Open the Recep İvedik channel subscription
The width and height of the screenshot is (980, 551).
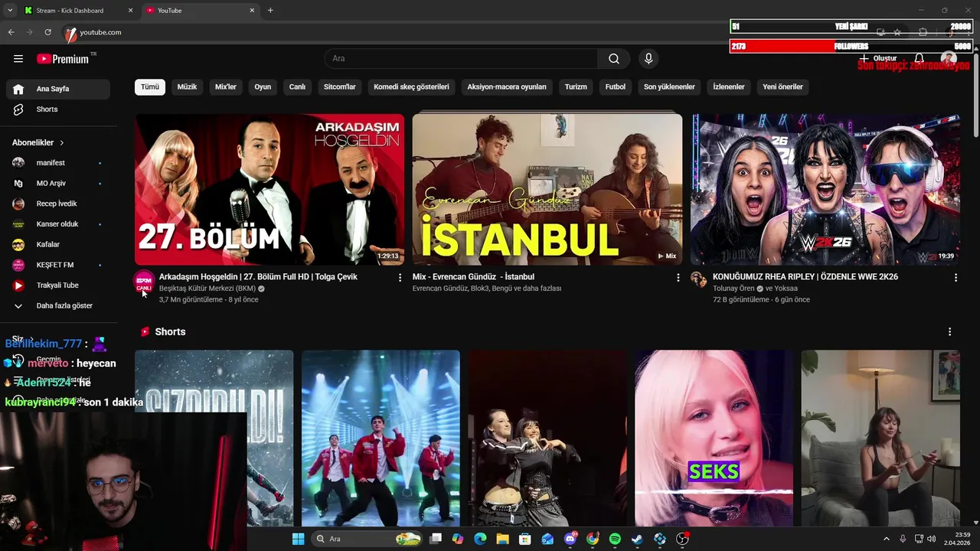pos(58,204)
